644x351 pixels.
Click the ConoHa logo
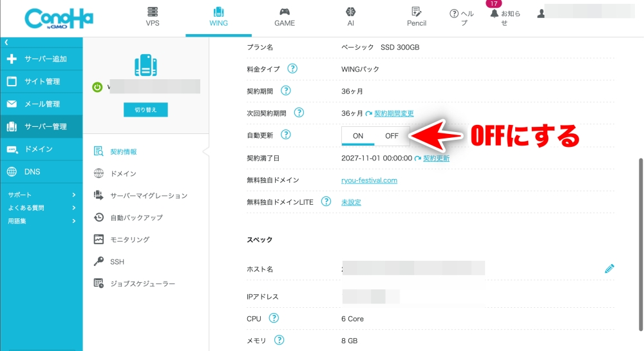tap(59, 18)
